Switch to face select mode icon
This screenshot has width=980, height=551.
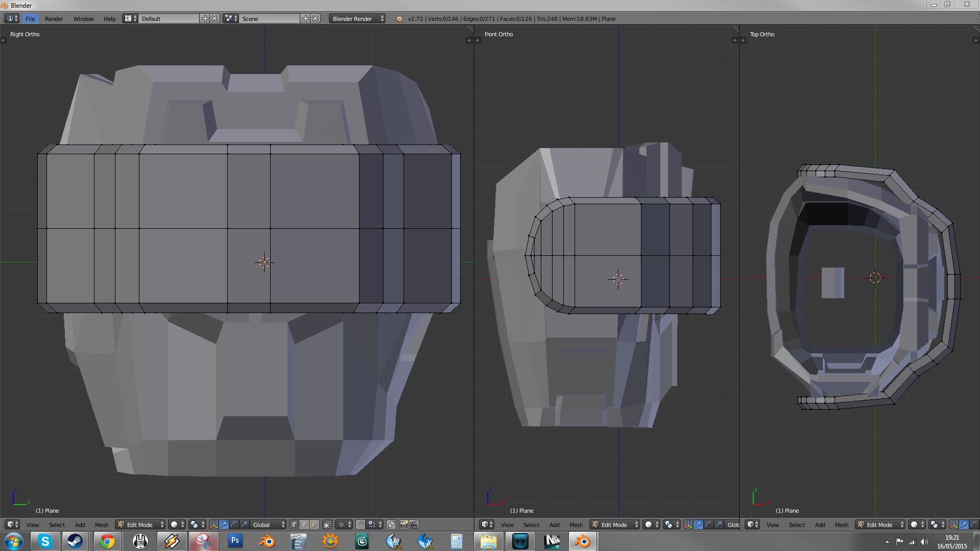315,524
